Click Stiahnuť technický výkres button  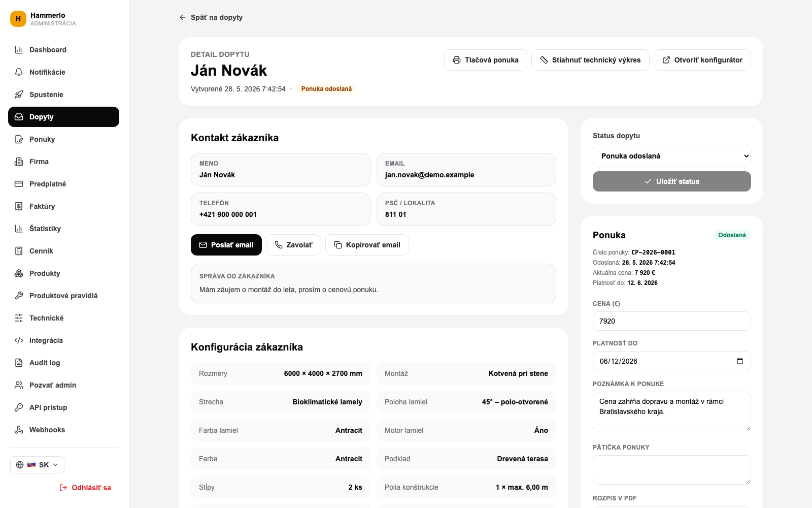590,60
